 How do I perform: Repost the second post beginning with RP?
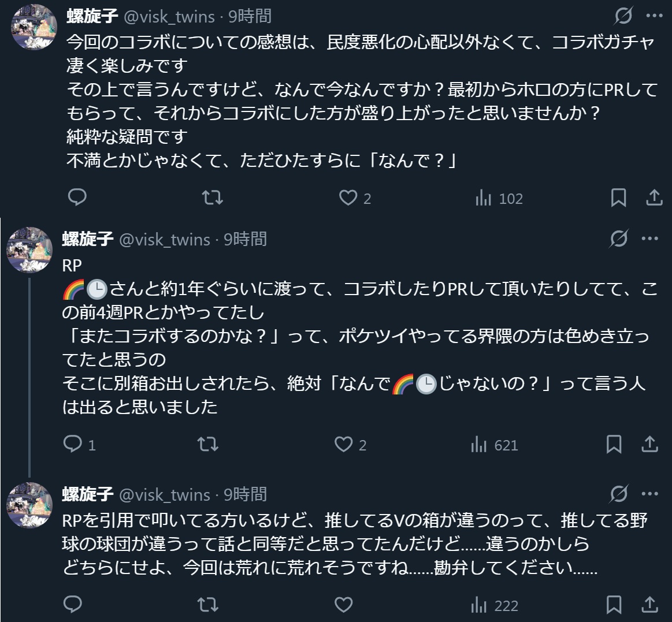point(208,444)
